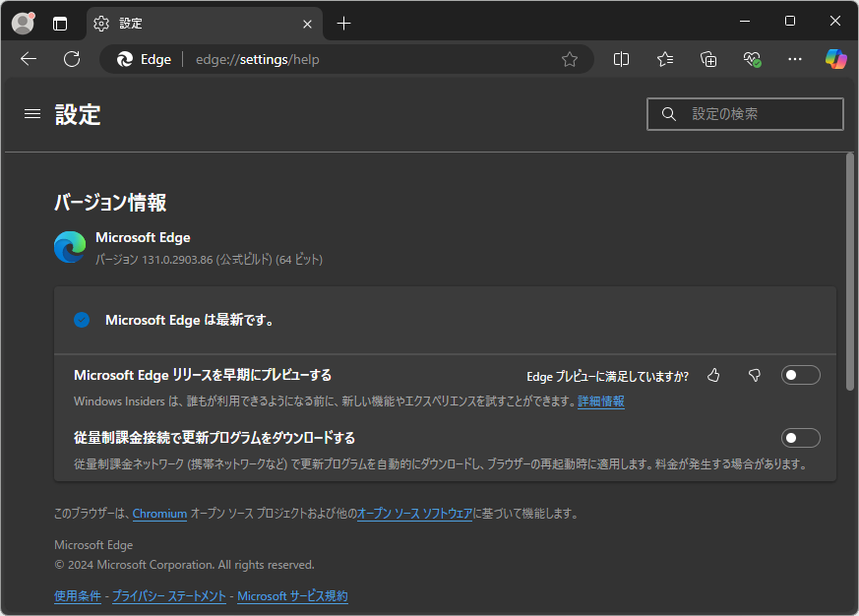Open the 詳細情報 link
The image size is (859, 616).
[600, 400]
